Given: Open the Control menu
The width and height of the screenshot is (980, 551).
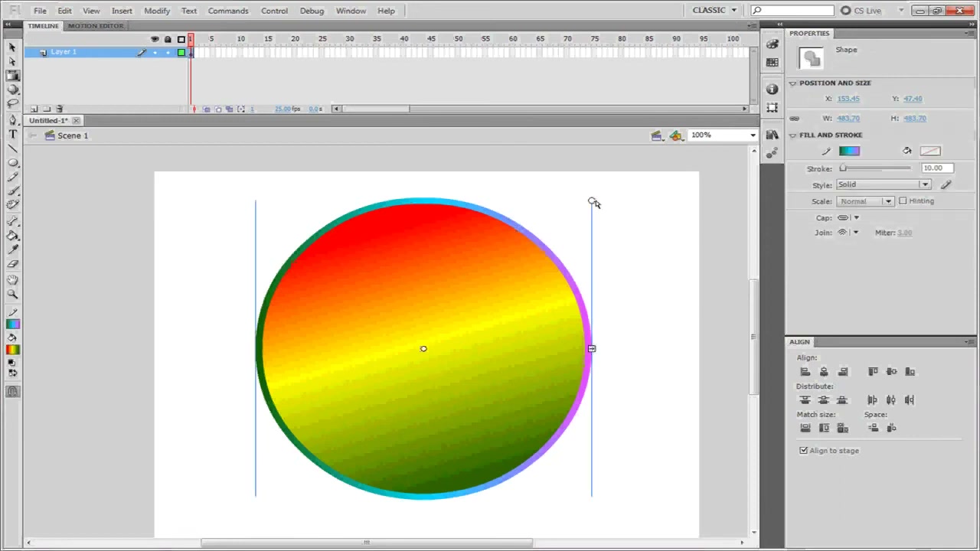Looking at the screenshot, I should tap(274, 11).
